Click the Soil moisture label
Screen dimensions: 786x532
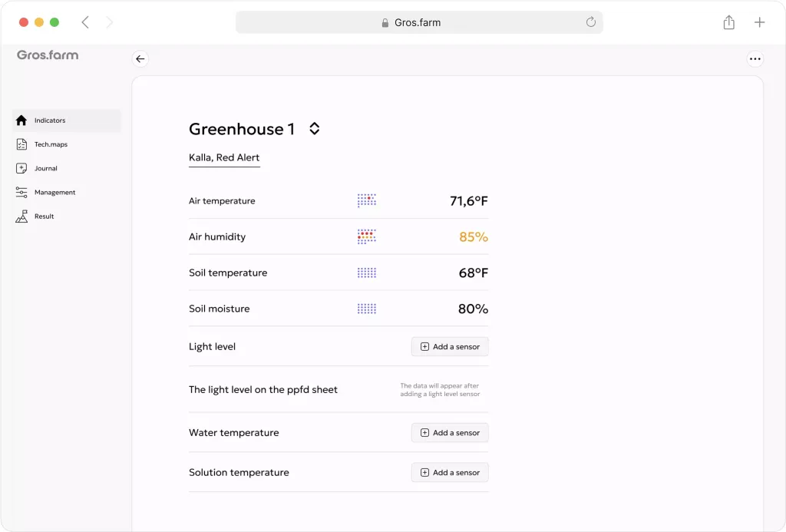(x=219, y=309)
